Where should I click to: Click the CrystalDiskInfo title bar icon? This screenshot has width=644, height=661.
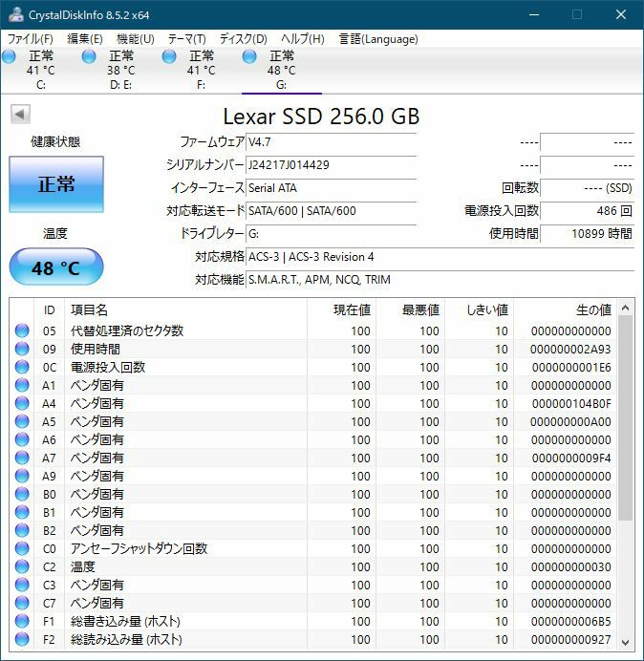16,14
